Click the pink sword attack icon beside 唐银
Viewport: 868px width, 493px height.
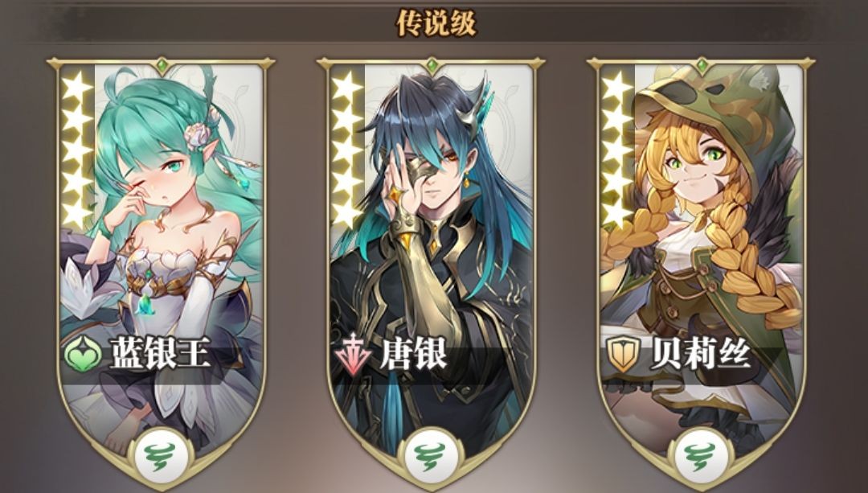coord(353,355)
